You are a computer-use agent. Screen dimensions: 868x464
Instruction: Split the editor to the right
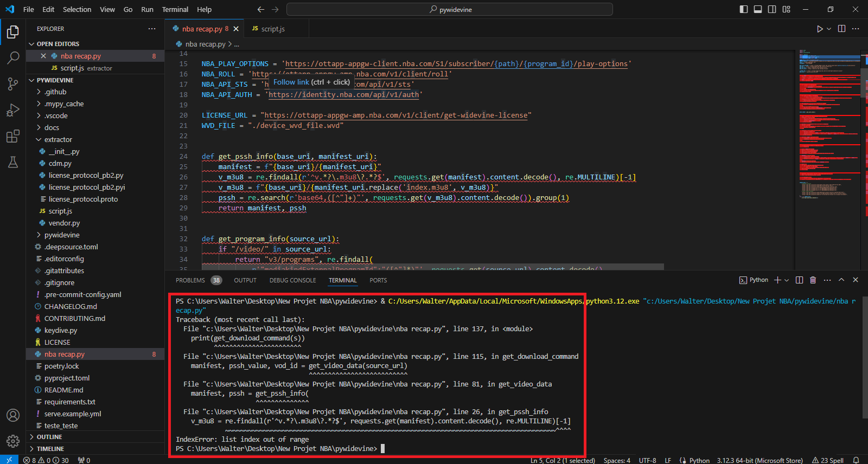pyautogui.click(x=841, y=29)
